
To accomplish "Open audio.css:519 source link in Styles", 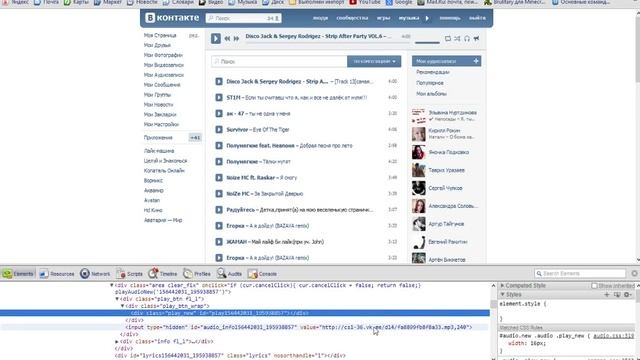I will coord(613,336).
